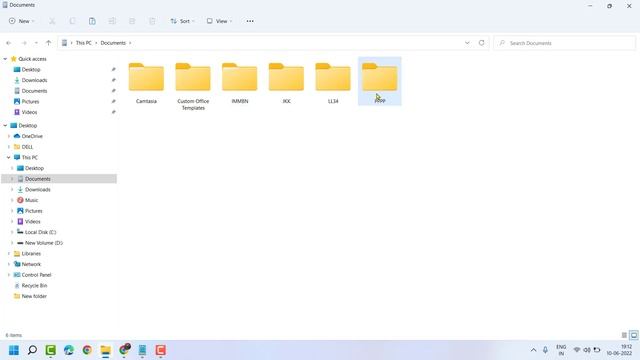This screenshot has height=360, width=640.
Task: Go forward with the Forward arrow
Action: click(24, 43)
